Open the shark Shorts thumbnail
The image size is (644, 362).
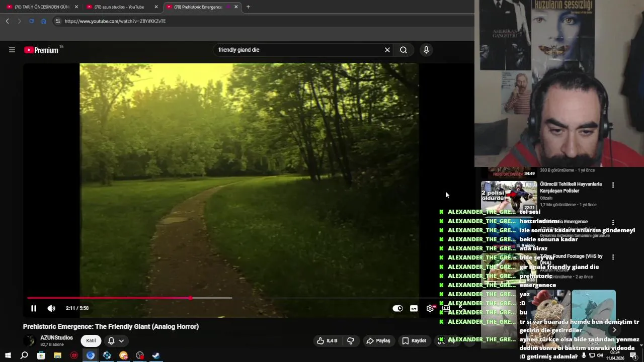pos(594,319)
